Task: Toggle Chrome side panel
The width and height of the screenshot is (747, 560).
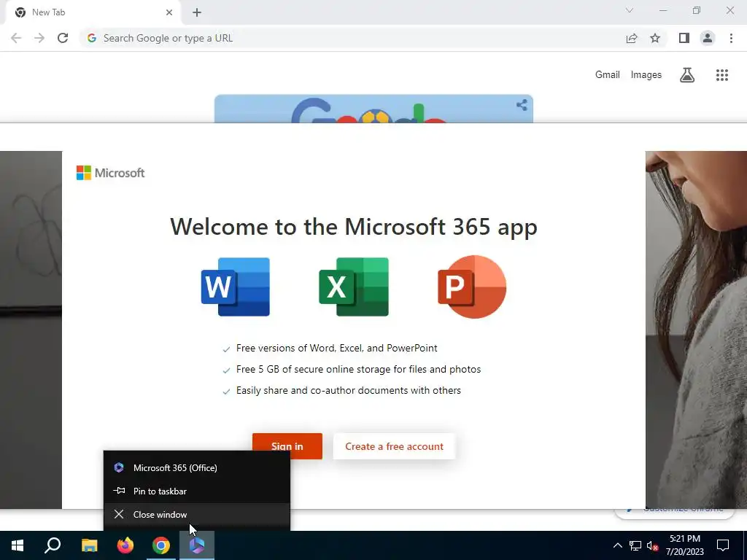Action: [x=684, y=38]
